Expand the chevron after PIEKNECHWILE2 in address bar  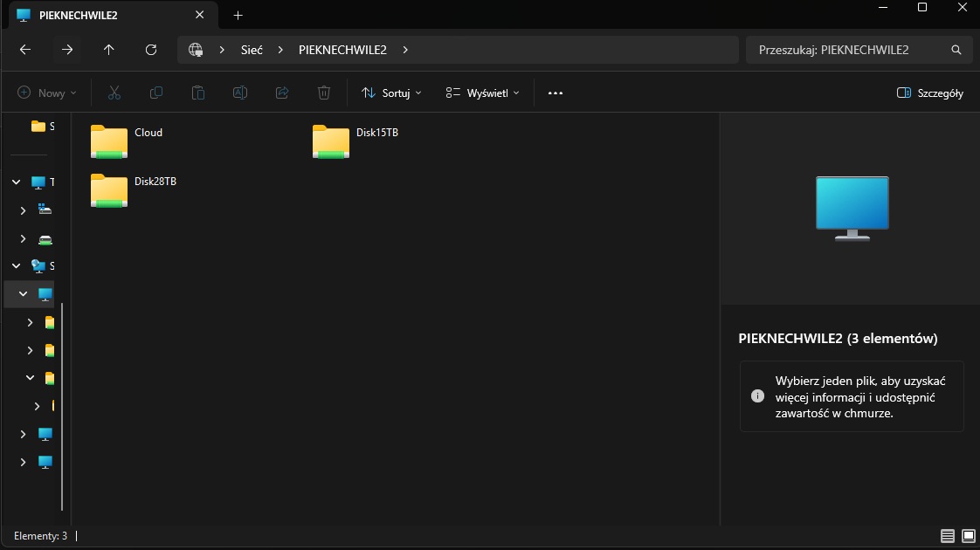(x=405, y=50)
